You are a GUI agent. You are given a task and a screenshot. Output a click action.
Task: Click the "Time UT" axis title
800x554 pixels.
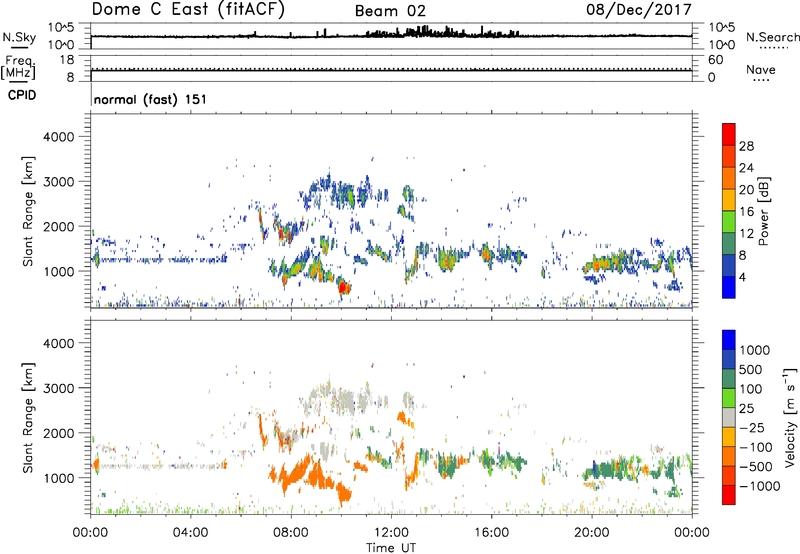(391, 548)
